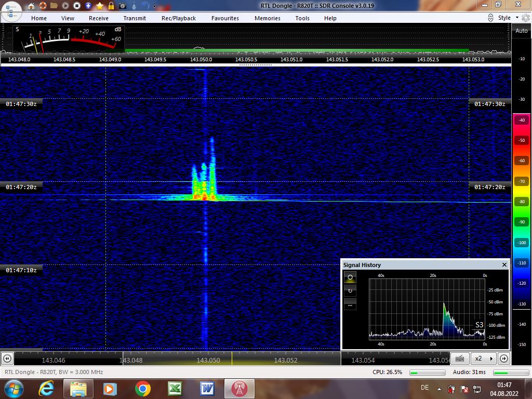Click the yellow star favourites icon
The image size is (532, 399).
coord(100,6)
